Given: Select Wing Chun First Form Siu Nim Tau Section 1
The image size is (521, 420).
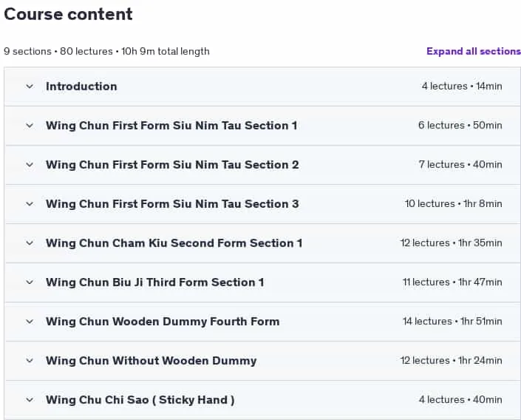Looking at the screenshot, I should click(x=171, y=126).
